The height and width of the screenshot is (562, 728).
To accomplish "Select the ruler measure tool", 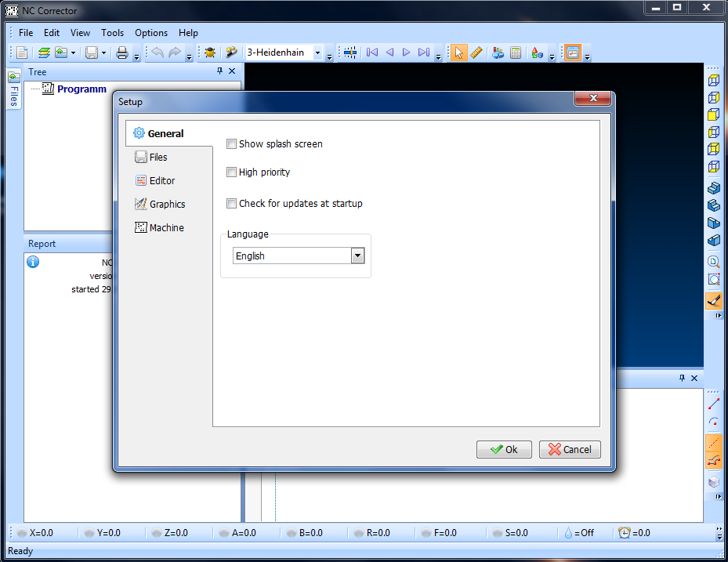I will [x=476, y=53].
